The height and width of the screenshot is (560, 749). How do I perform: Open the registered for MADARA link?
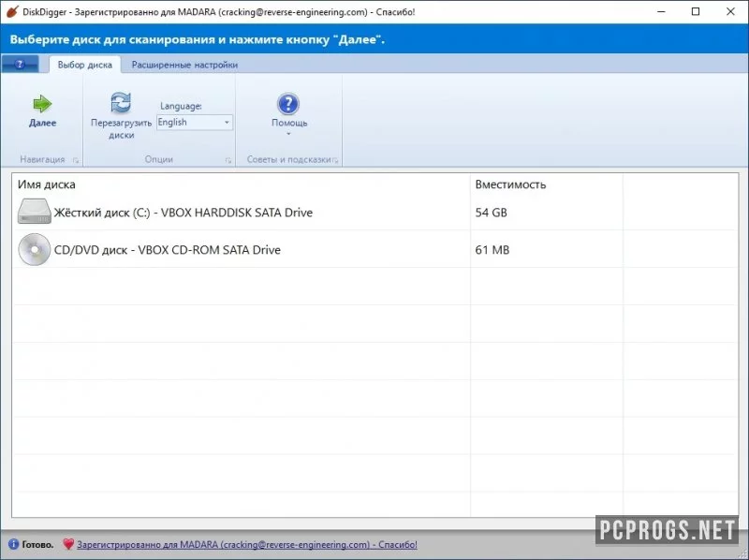tap(247, 544)
